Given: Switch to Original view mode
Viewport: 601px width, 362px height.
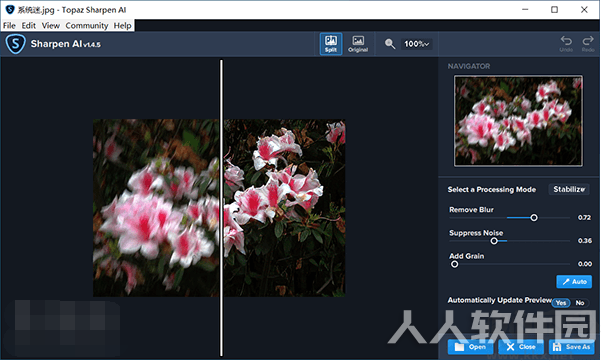Looking at the screenshot, I should [358, 44].
